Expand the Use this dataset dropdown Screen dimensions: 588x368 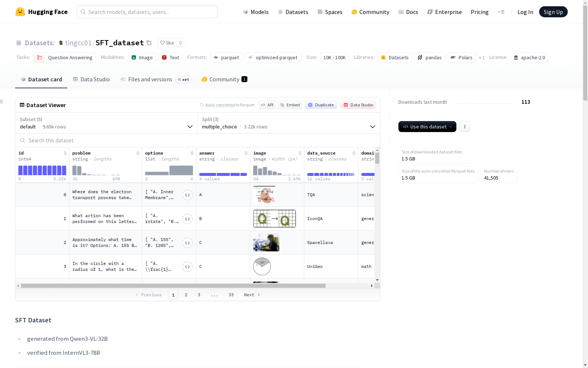(x=427, y=127)
